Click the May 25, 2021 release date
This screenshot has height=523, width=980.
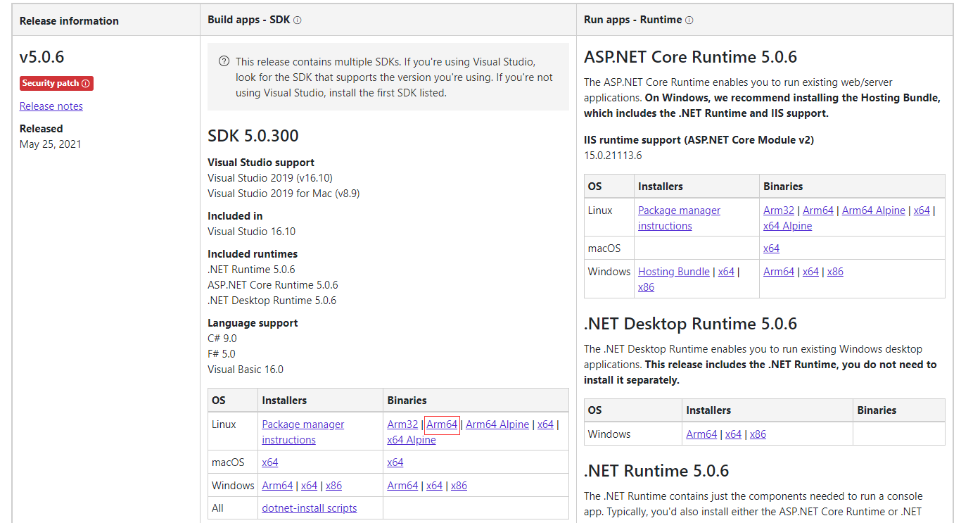50,144
